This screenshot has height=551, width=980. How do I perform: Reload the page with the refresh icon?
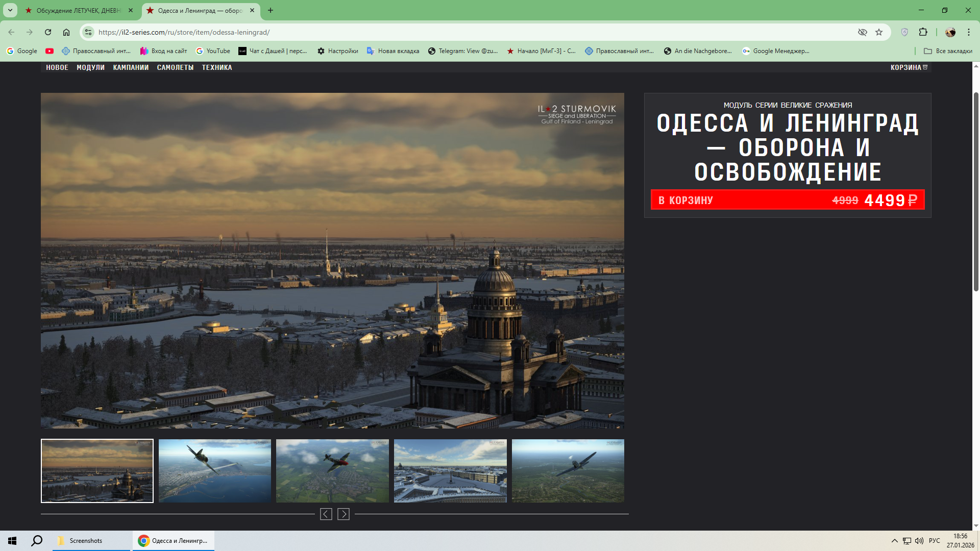[48, 32]
